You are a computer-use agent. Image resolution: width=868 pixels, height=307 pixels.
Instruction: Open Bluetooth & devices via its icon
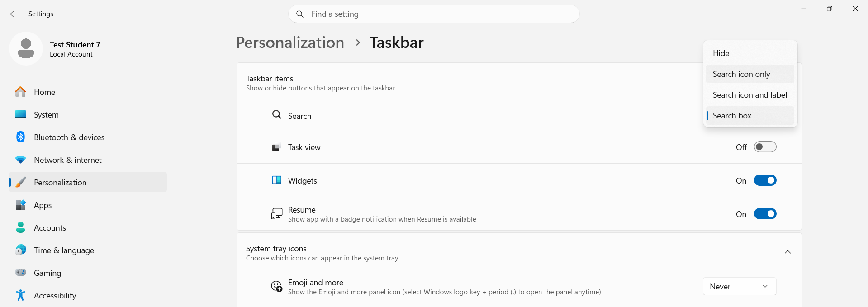click(x=20, y=137)
